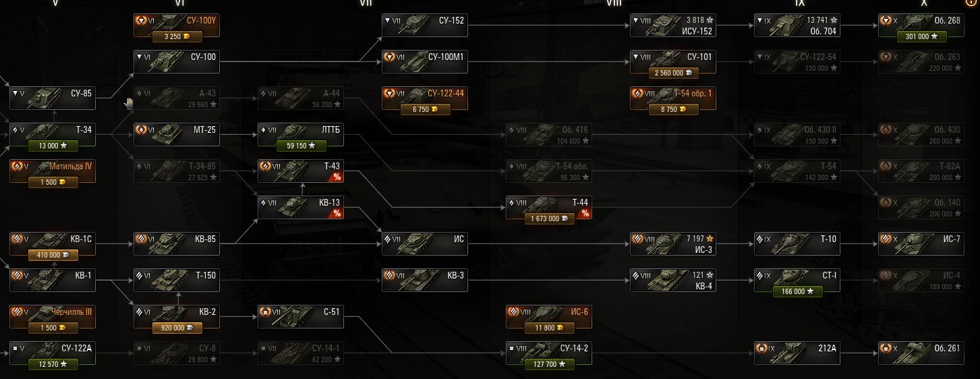Click the discount badge on Т-43
980x379 pixels.
tap(336, 177)
